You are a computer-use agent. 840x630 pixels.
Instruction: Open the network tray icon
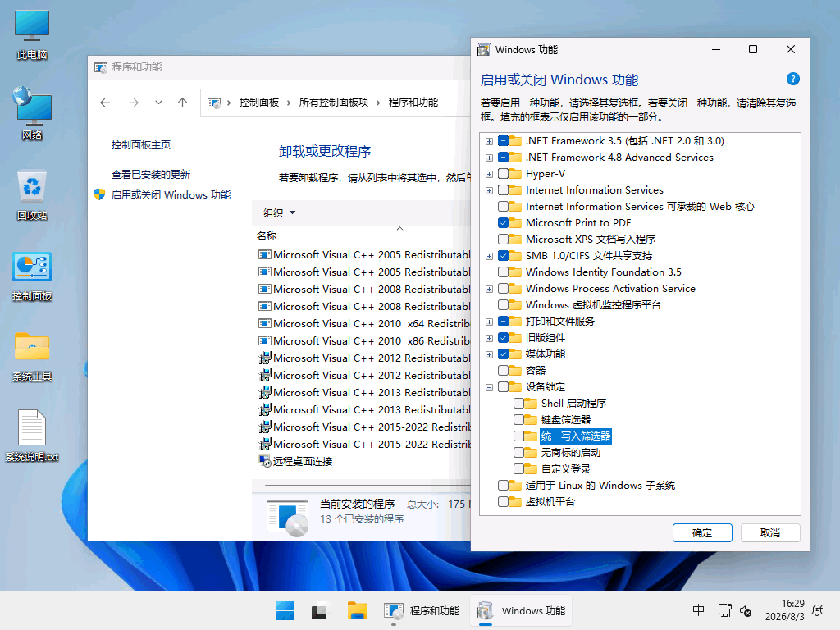(725, 610)
